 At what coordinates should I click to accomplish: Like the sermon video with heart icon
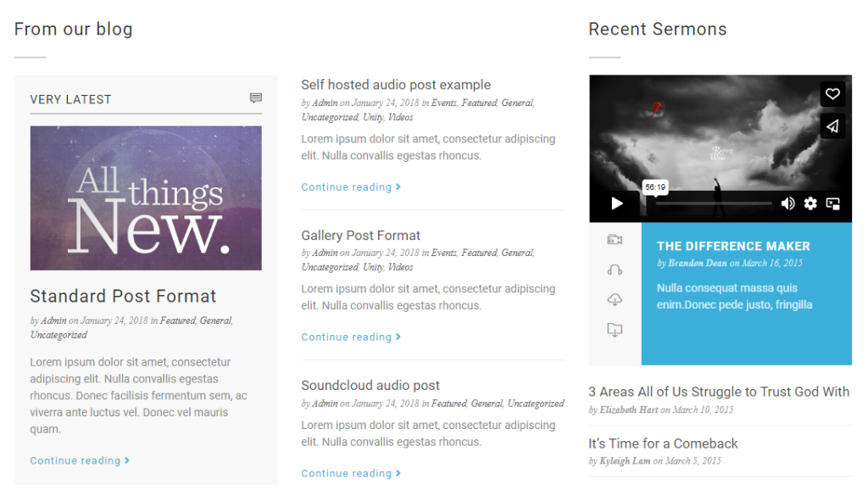(832, 94)
